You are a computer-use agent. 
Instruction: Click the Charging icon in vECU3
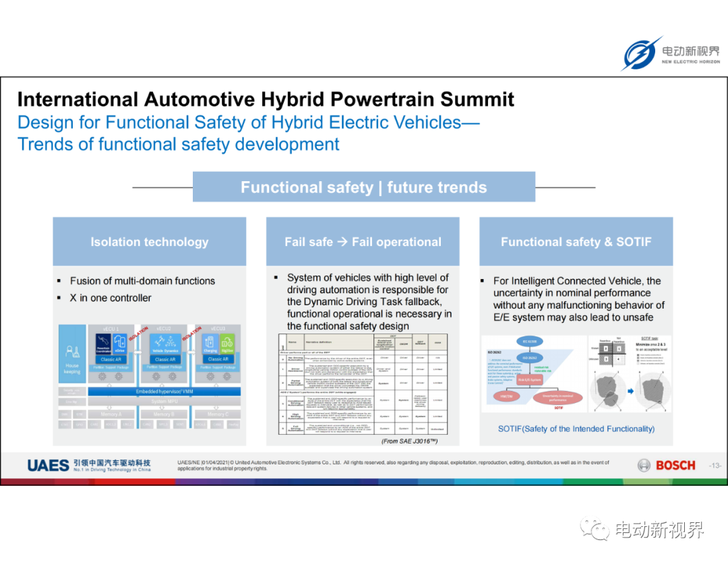[x=210, y=344]
